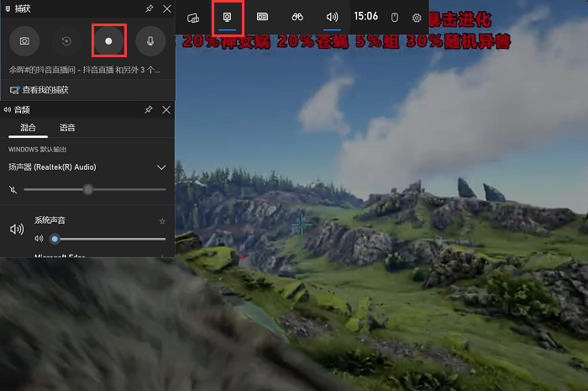Image resolution: width=588 pixels, height=391 pixels.
Task: Take a screenshot with the camera button
Action: pos(24,41)
